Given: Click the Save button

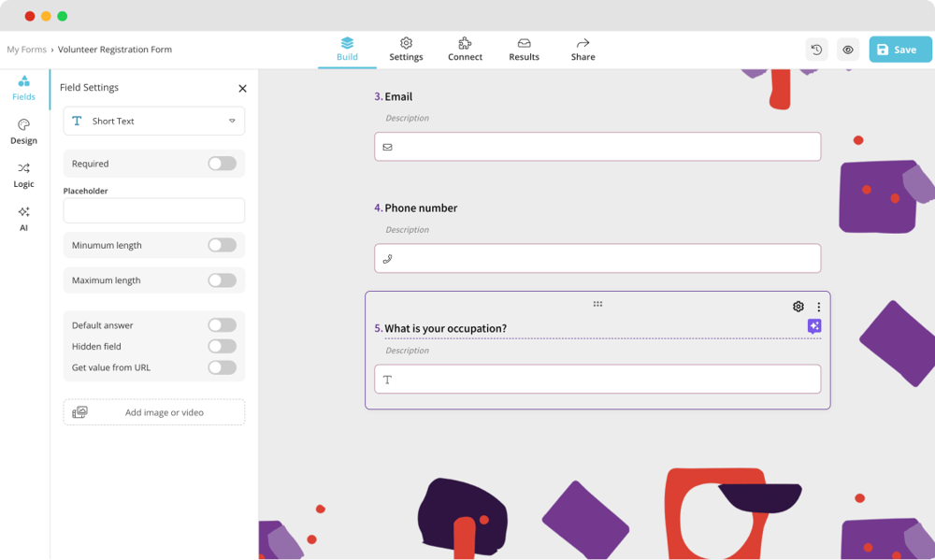Looking at the screenshot, I should click(899, 50).
